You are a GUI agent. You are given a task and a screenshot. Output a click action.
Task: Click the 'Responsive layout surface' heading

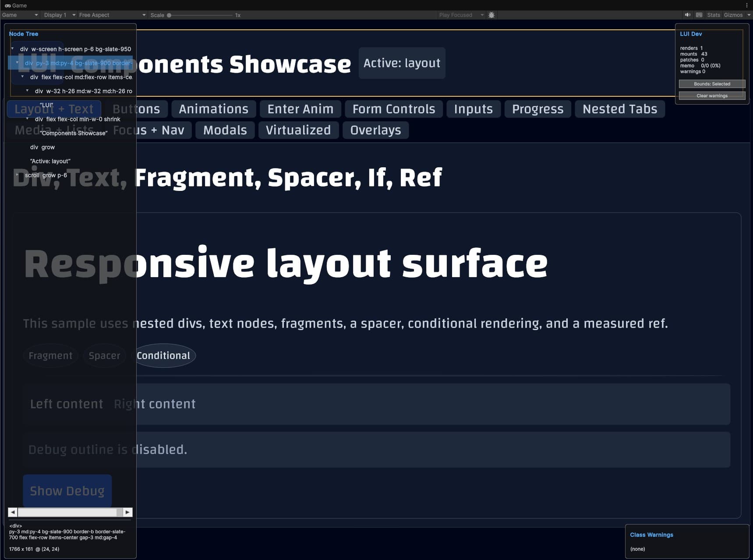286,263
